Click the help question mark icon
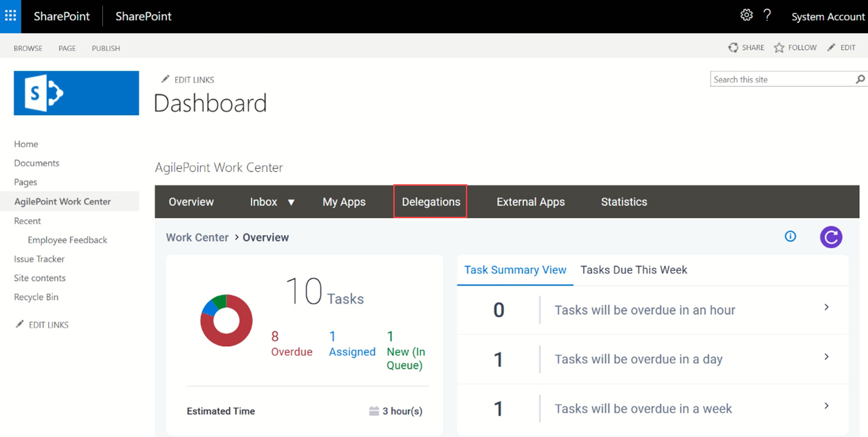This screenshot has width=868, height=437. pyautogui.click(x=767, y=15)
